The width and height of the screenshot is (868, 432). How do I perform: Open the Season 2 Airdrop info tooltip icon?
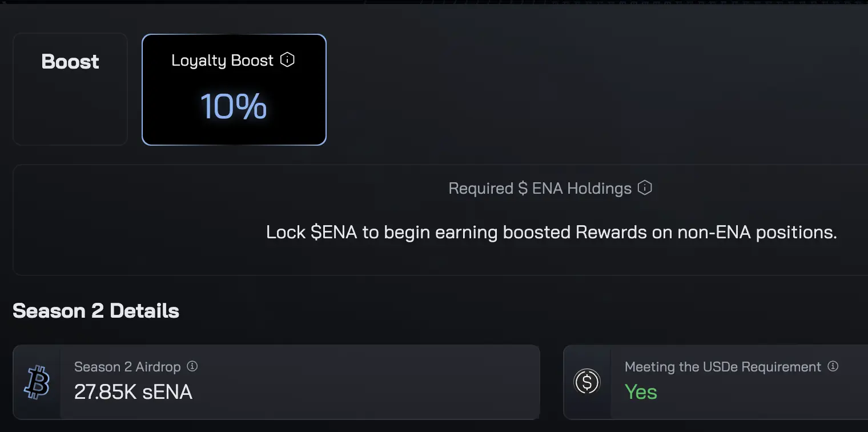pyautogui.click(x=192, y=366)
